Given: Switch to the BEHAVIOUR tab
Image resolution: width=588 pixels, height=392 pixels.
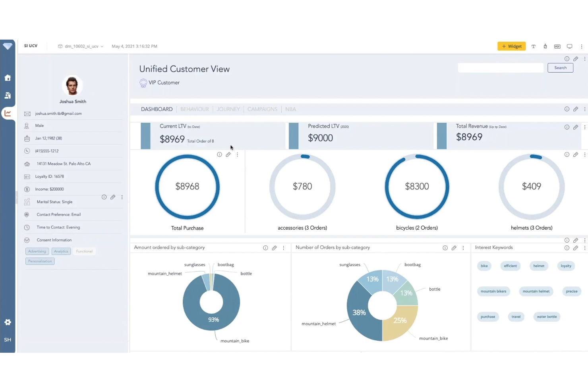Looking at the screenshot, I should pyautogui.click(x=195, y=109).
